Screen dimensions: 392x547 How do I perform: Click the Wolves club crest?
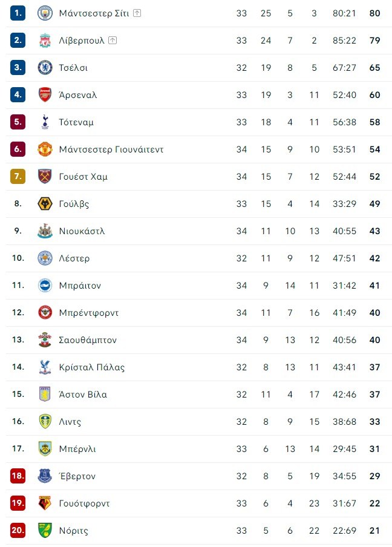pos(45,204)
